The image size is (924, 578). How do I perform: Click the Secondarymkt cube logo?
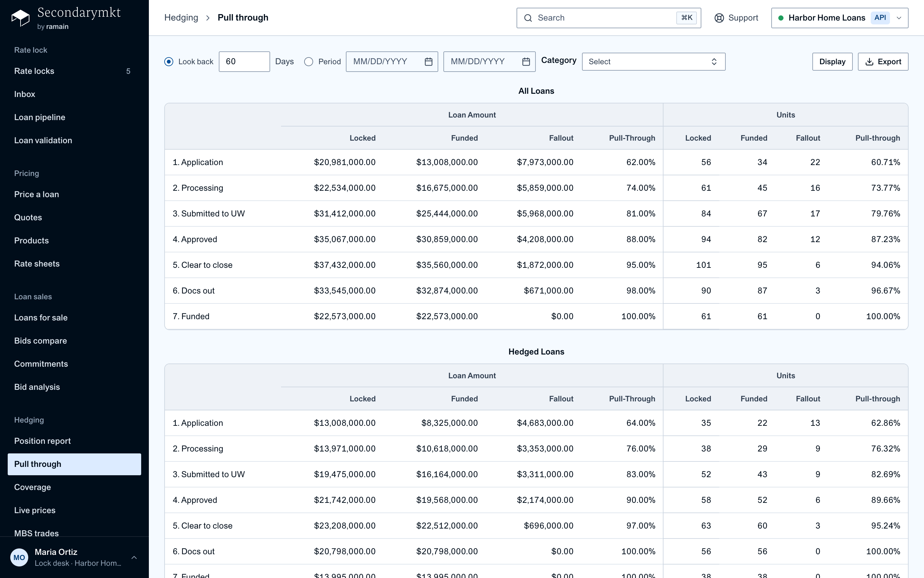point(20,18)
